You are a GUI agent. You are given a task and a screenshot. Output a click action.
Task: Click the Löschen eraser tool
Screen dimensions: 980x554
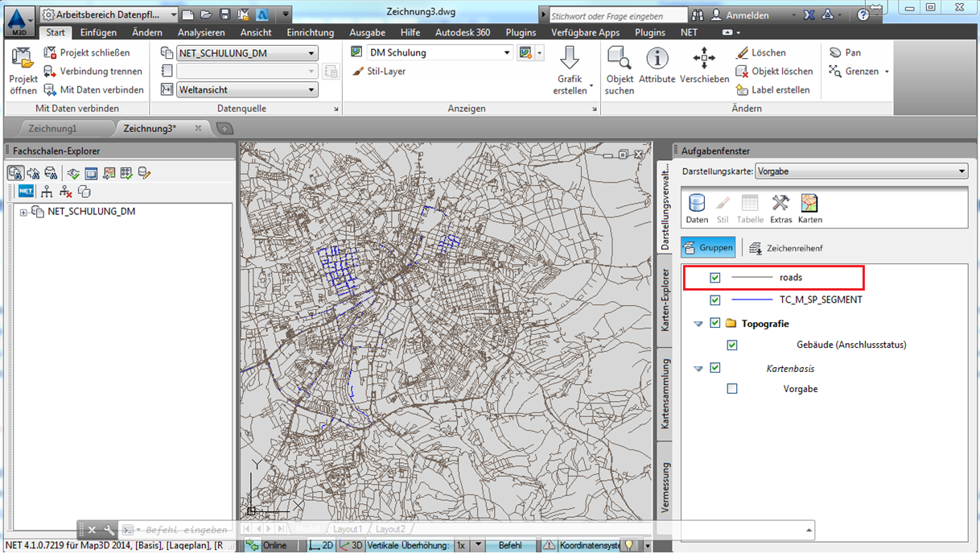(760, 52)
